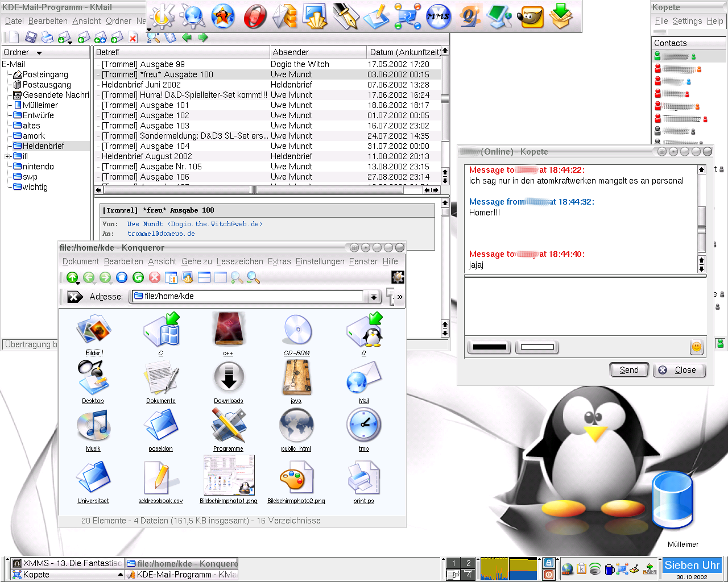Open Datei menu in KMail
The width and height of the screenshot is (728, 582).
click(14, 21)
